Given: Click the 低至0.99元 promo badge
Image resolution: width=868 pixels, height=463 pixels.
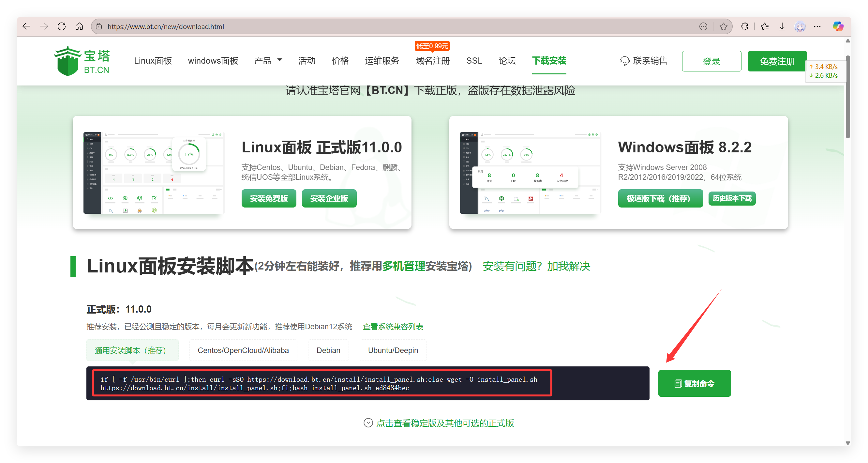Looking at the screenshot, I should point(432,46).
